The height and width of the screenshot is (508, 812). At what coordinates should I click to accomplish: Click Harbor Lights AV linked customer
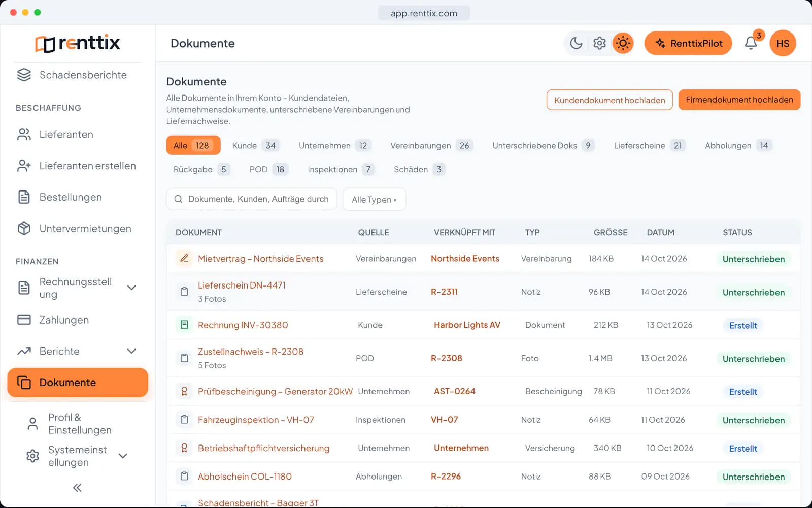tap(467, 325)
